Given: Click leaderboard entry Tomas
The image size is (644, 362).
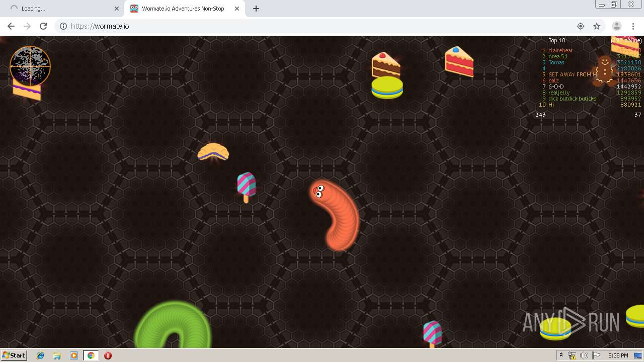Looking at the screenshot, I should (x=556, y=62).
